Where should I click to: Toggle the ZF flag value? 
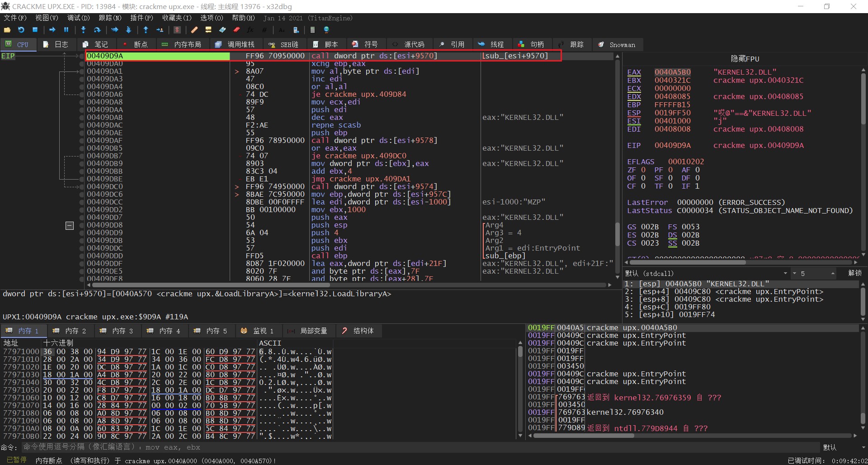pos(643,170)
